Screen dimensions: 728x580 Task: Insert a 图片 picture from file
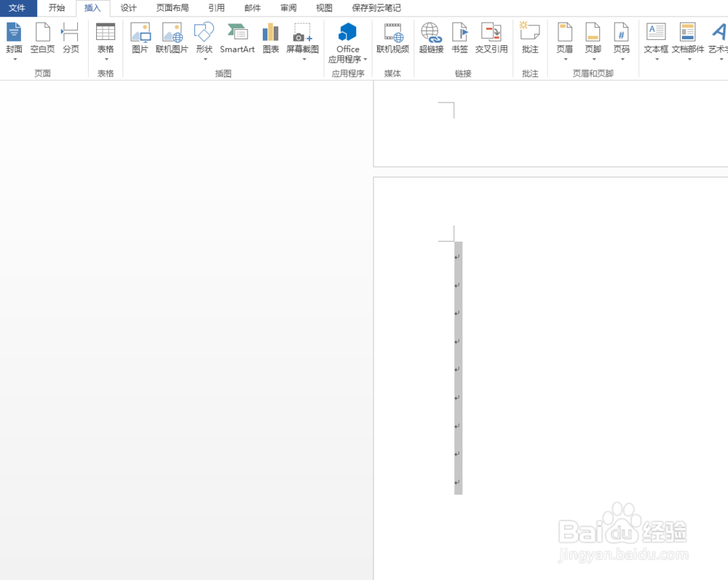point(141,39)
